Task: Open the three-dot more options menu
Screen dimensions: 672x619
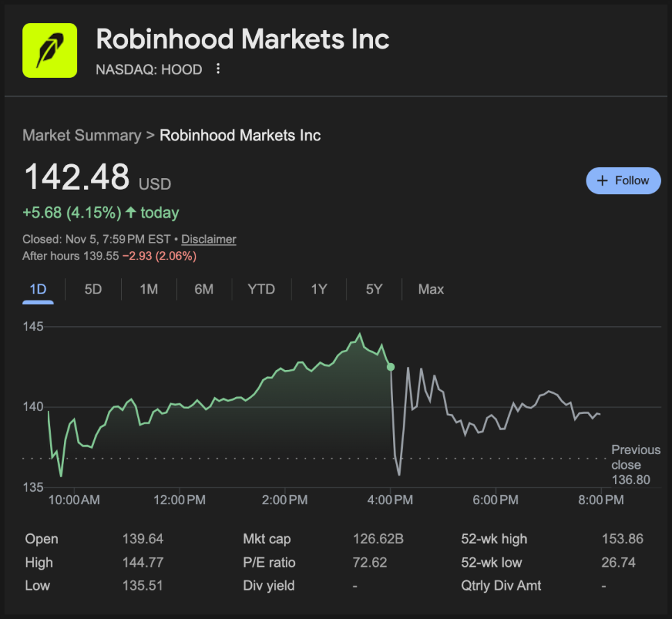Action: 218,69
